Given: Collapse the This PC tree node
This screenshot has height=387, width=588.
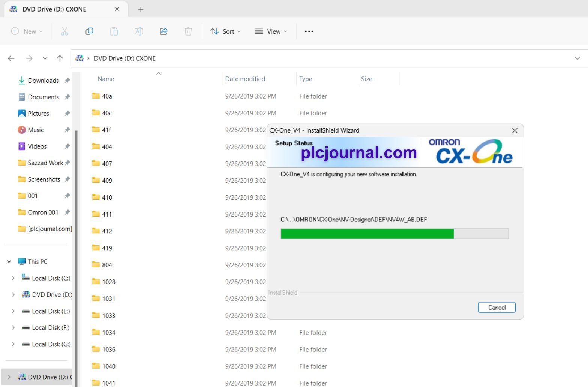Looking at the screenshot, I should (9, 261).
